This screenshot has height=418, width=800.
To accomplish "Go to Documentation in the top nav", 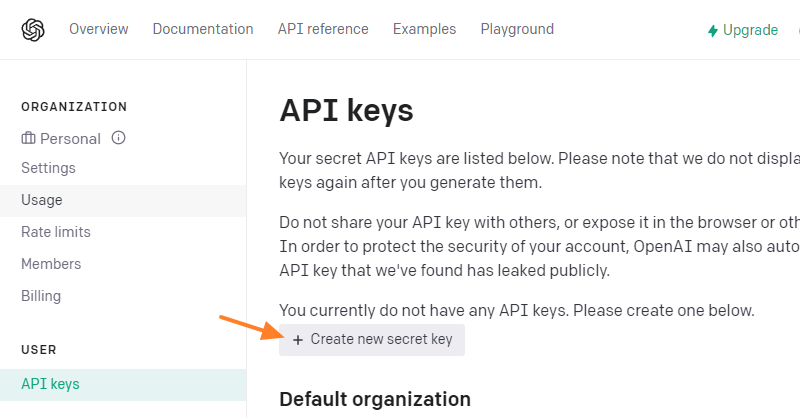I will pyautogui.click(x=203, y=30).
